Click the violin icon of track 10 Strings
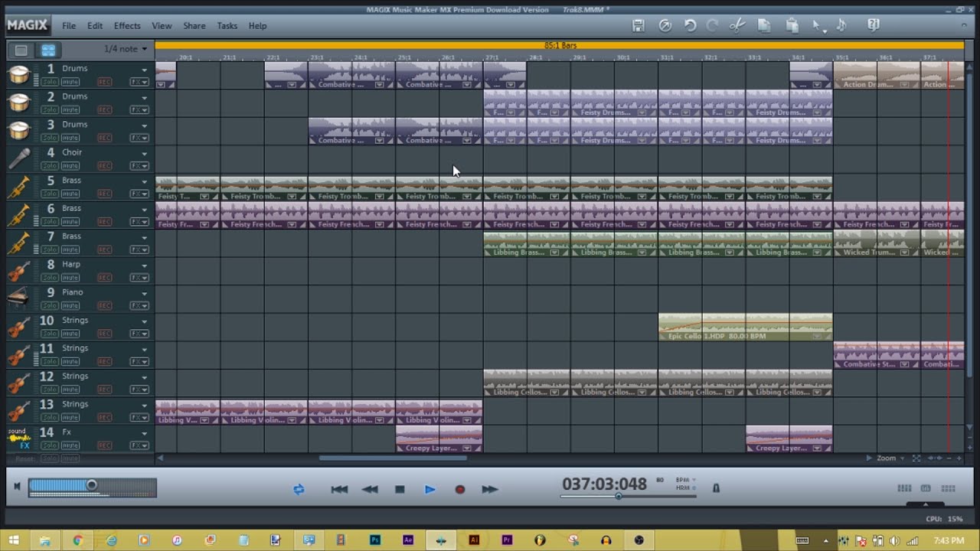The height and width of the screenshot is (551, 980). 19,327
